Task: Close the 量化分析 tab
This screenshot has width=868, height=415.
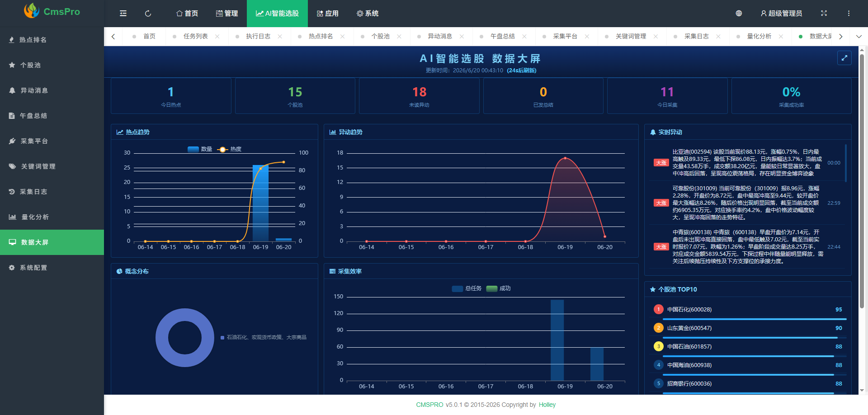Action: click(781, 37)
